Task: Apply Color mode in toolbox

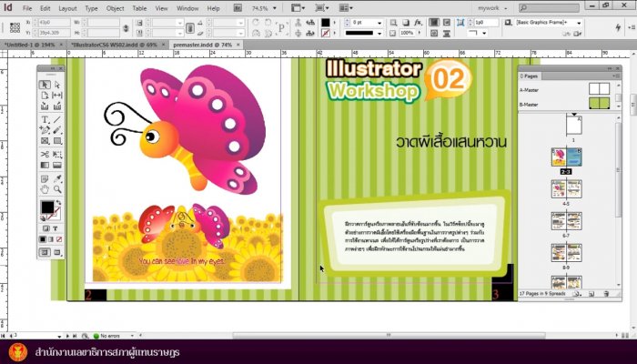Action: tap(43, 239)
